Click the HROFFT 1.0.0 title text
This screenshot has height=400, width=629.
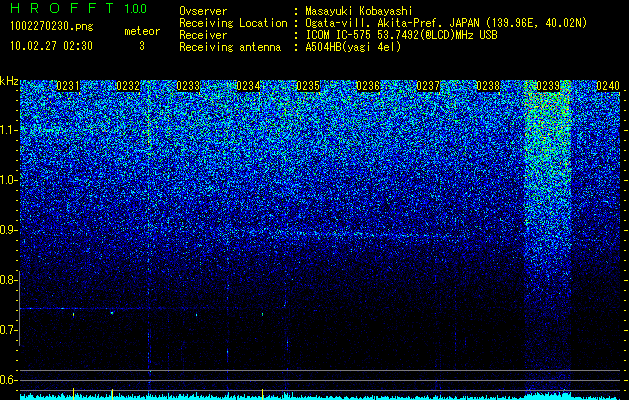78,8
